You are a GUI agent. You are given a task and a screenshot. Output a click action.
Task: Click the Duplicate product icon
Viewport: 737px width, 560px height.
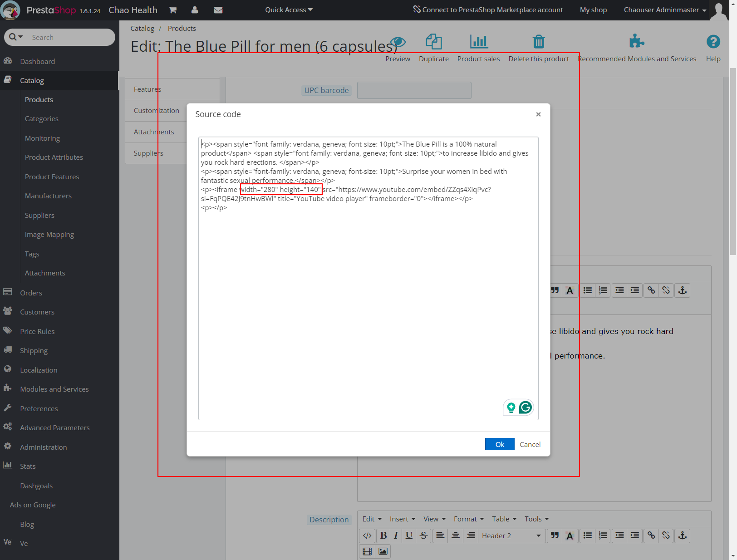pos(434,42)
